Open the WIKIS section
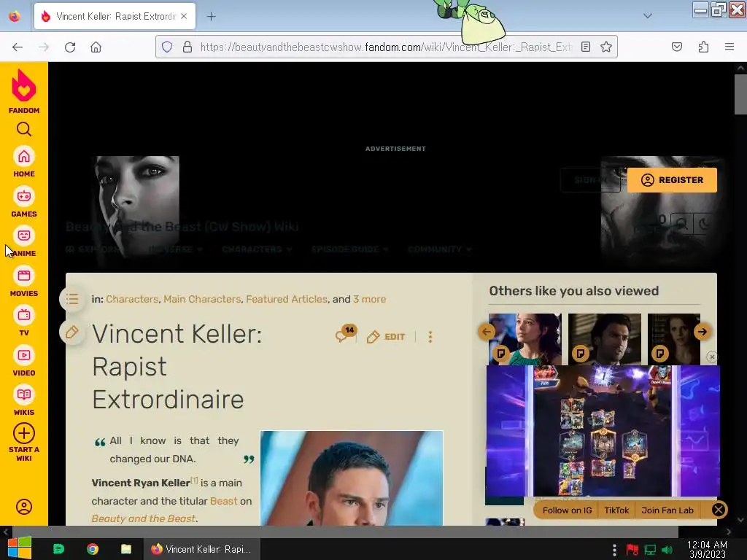Viewport: 747px width, 560px height. tap(24, 401)
